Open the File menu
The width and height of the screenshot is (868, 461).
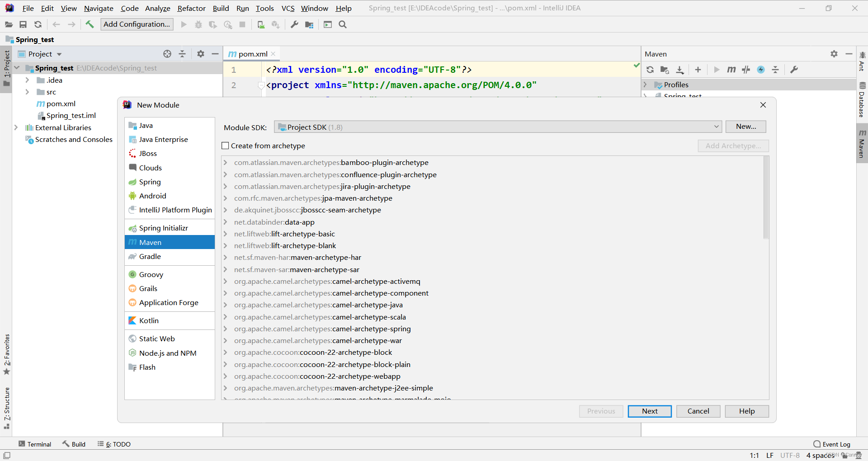(x=28, y=8)
